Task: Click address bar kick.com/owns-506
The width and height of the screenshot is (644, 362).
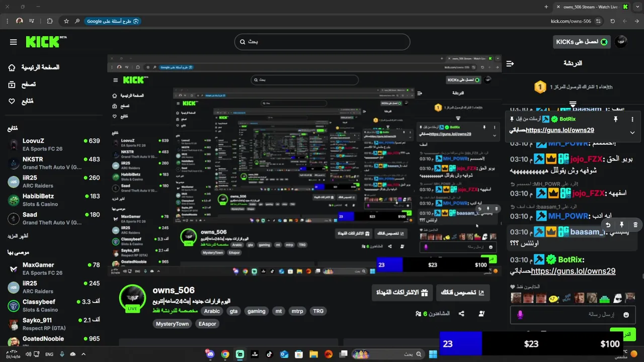Action: point(571,21)
